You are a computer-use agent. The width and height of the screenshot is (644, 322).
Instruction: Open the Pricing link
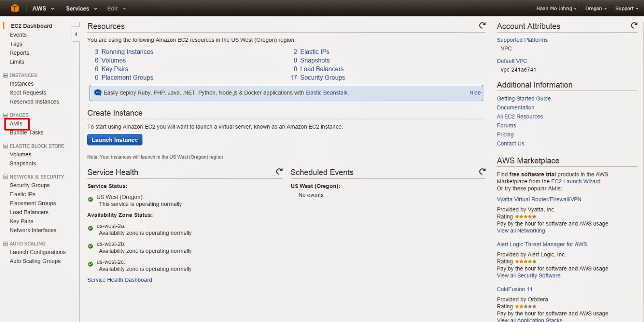coord(505,135)
